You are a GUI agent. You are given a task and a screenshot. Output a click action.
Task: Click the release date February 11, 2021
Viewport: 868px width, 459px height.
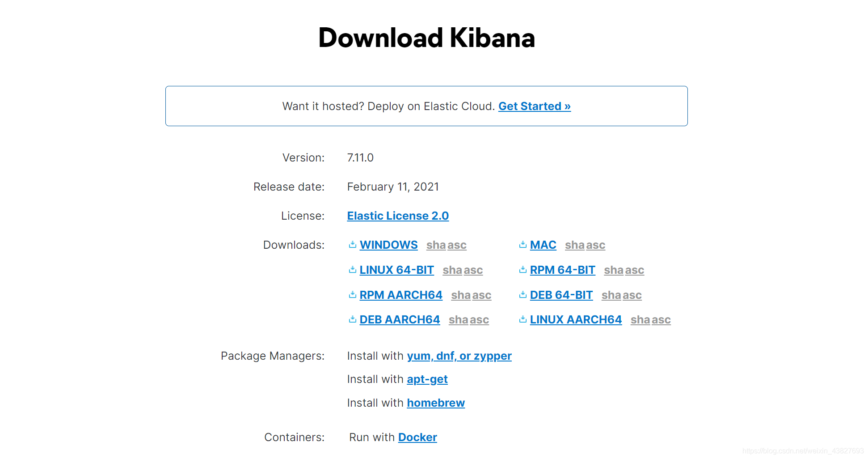(x=393, y=187)
